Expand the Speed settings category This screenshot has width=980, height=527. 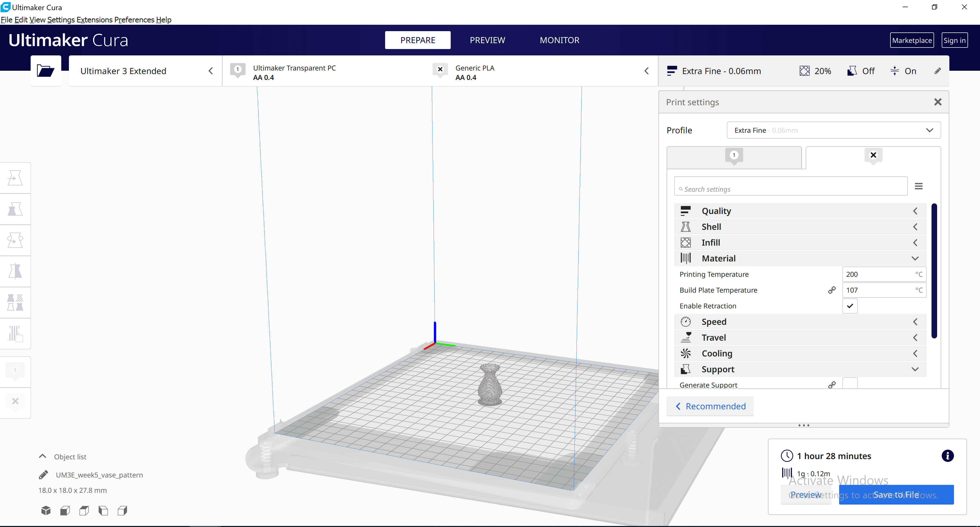pyautogui.click(x=800, y=322)
